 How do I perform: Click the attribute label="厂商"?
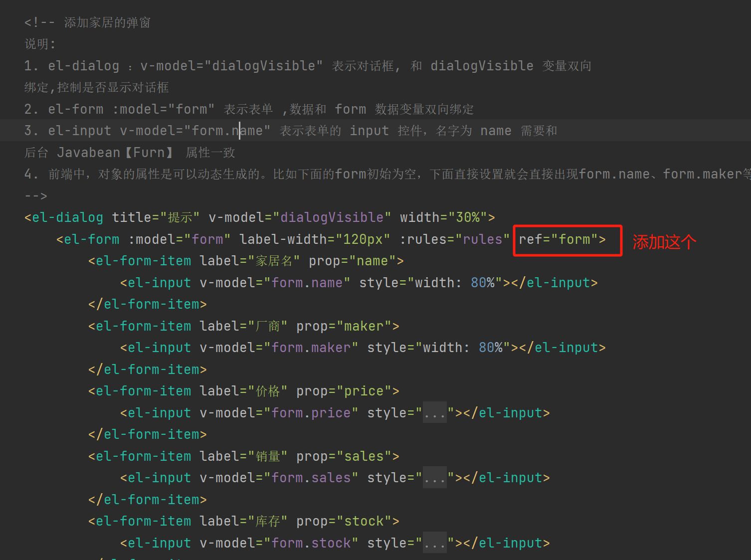pyautogui.click(x=243, y=326)
